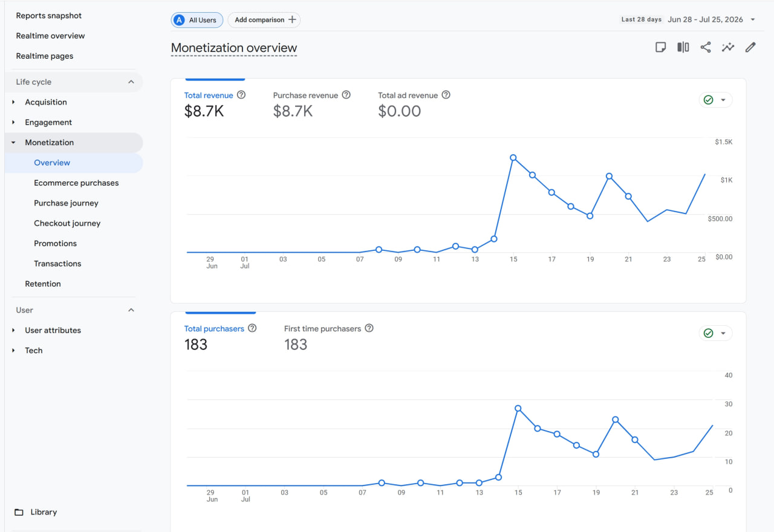774x532 pixels.
Task: Click help icon next to First time purchasers
Action: [369, 328]
